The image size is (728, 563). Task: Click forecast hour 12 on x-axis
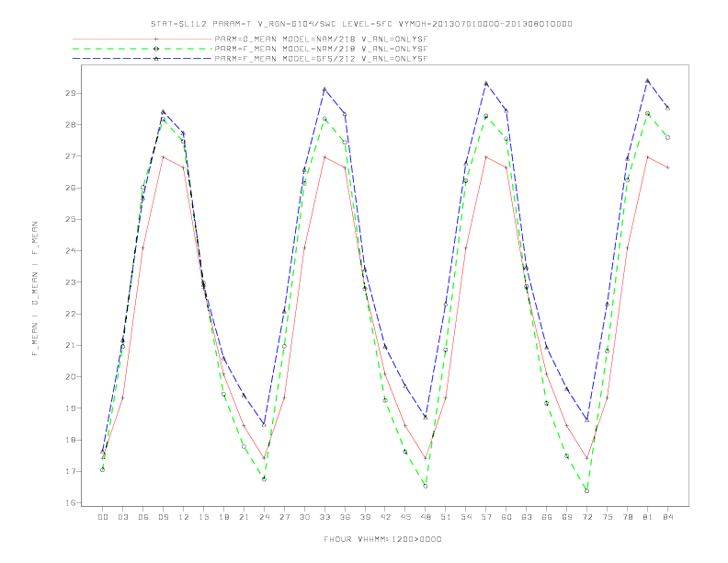point(184,517)
